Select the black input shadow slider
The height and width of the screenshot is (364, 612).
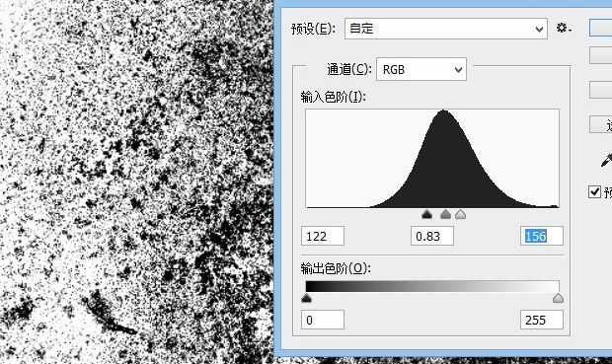point(427,214)
